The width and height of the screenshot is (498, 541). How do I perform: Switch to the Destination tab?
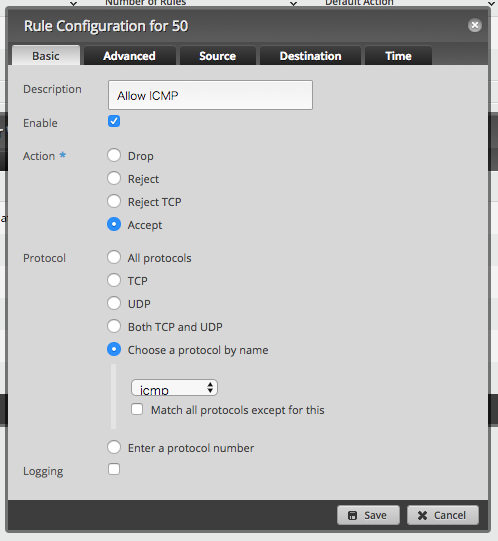pyautogui.click(x=310, y=56)
